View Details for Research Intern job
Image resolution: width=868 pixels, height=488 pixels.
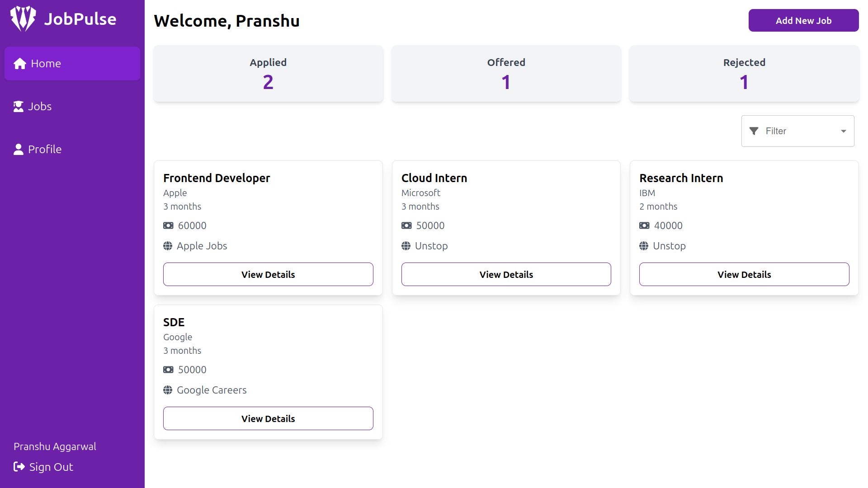[x=744, y=274]
